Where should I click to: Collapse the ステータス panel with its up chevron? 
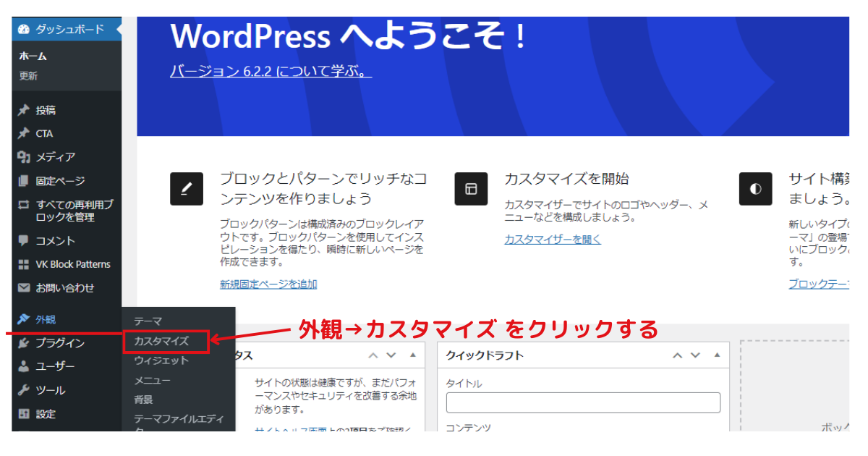(373, 355)
